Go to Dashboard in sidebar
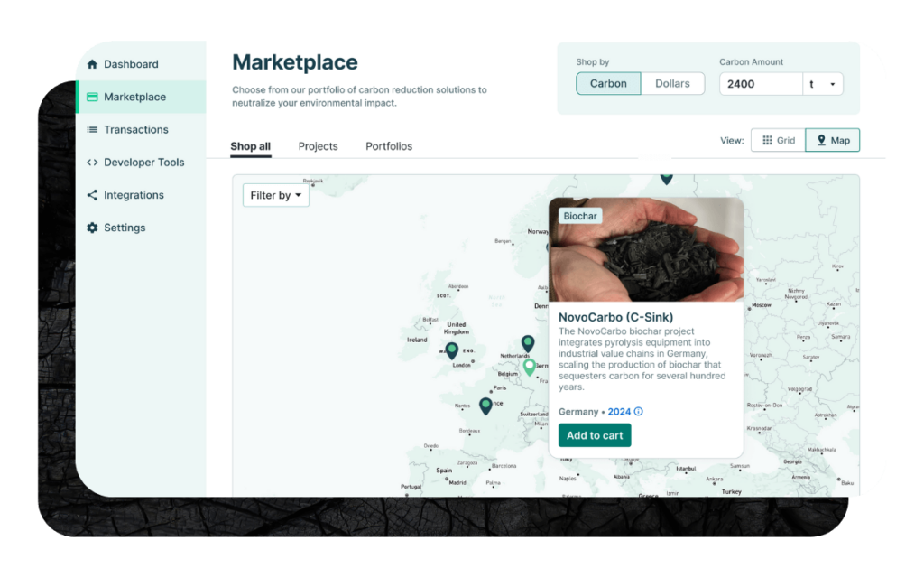924x578 pixels. coord(141,64)
